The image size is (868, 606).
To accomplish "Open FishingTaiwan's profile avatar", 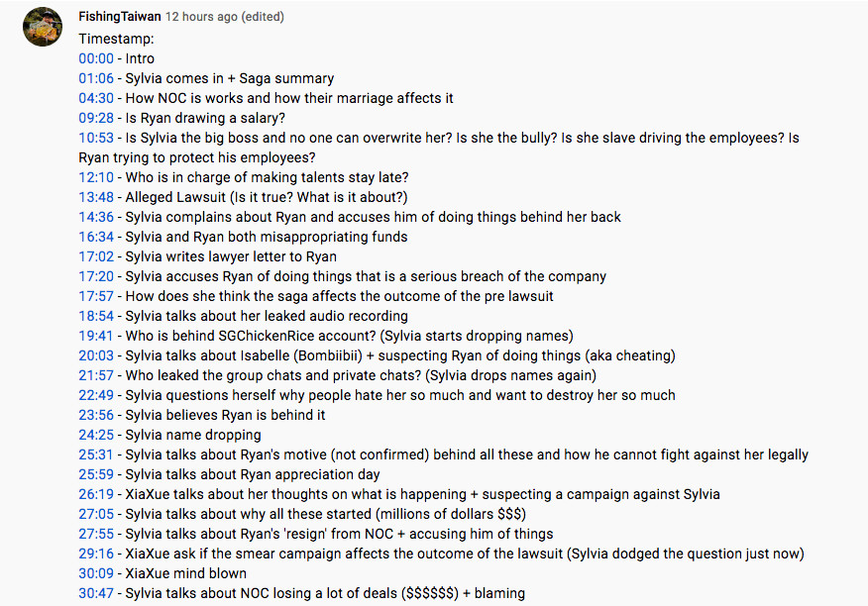I will click(x=42, y=27).
